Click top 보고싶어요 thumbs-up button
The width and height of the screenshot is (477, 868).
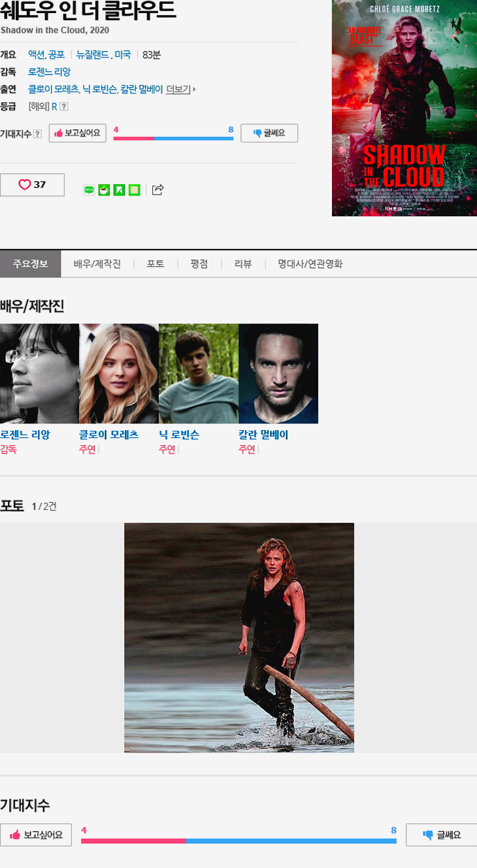tap(78, 133)
